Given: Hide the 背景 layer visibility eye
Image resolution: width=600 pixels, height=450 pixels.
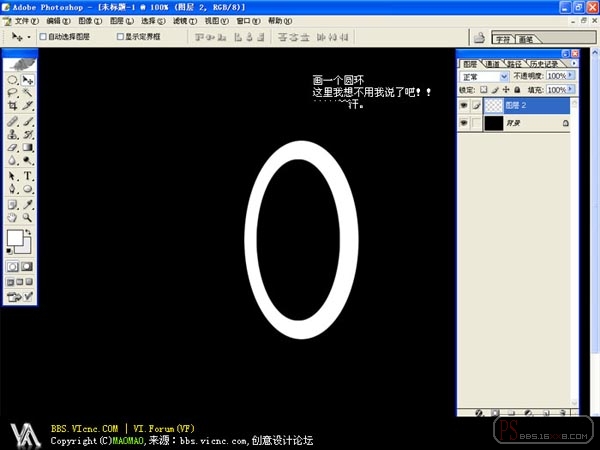Looking at the screenshot, I should coord(464,123).
